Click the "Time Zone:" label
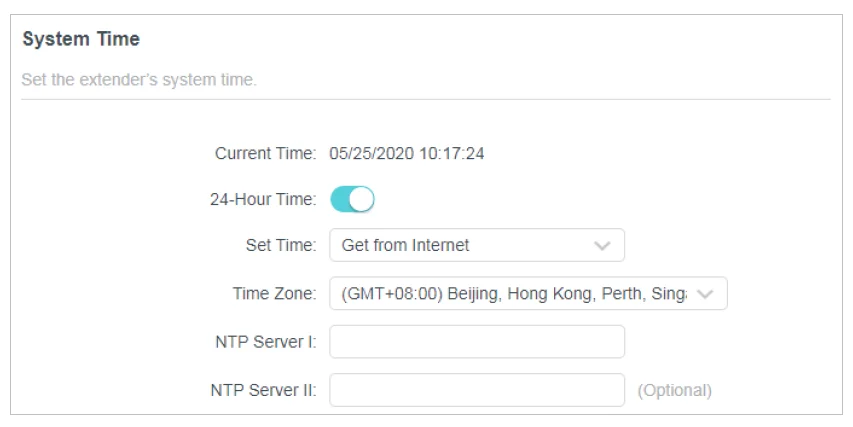 point(274,294)
